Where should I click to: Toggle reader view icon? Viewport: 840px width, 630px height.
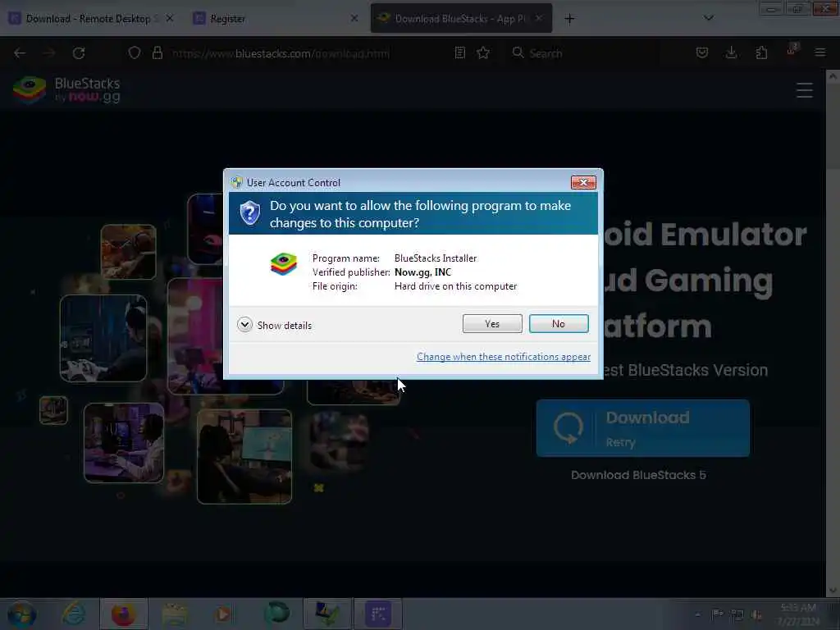459,53
